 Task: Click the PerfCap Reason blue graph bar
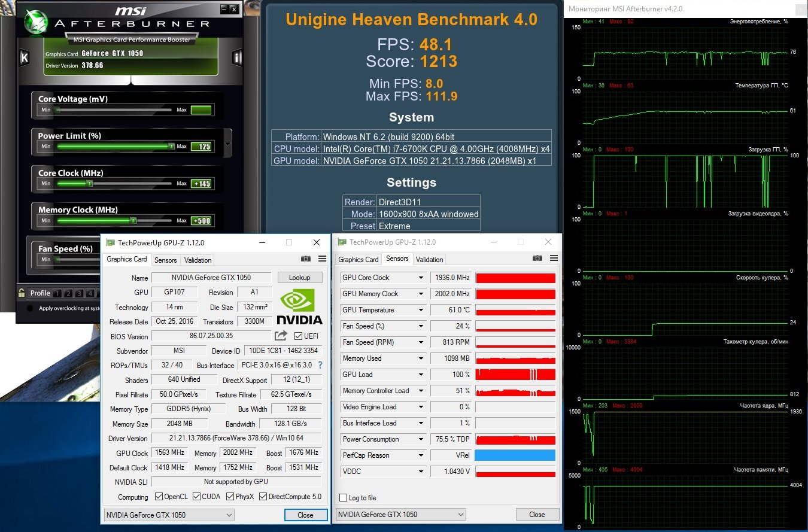tap(515, 455)
